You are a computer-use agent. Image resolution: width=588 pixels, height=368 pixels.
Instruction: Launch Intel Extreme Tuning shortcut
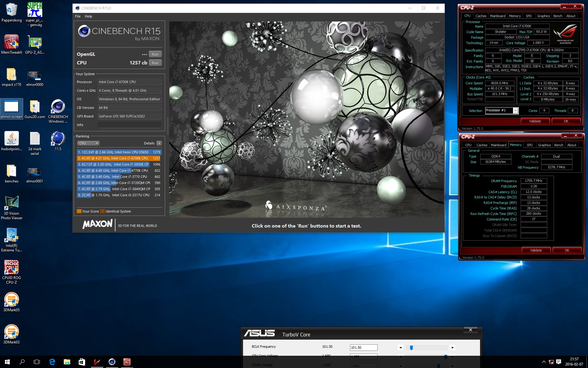click(12, 240)
